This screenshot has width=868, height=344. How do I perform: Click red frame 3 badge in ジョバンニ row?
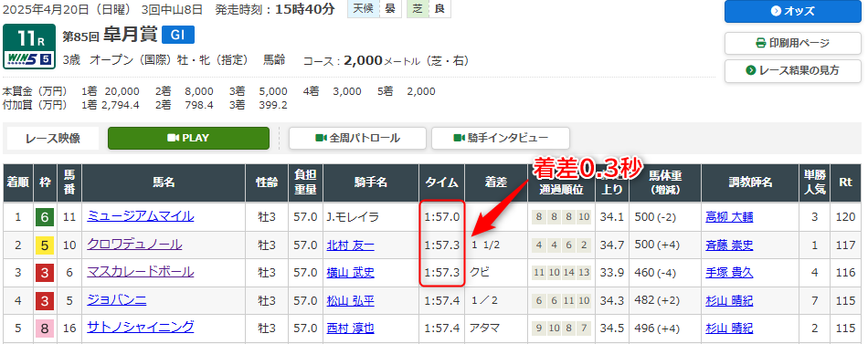tap(45, 301)
